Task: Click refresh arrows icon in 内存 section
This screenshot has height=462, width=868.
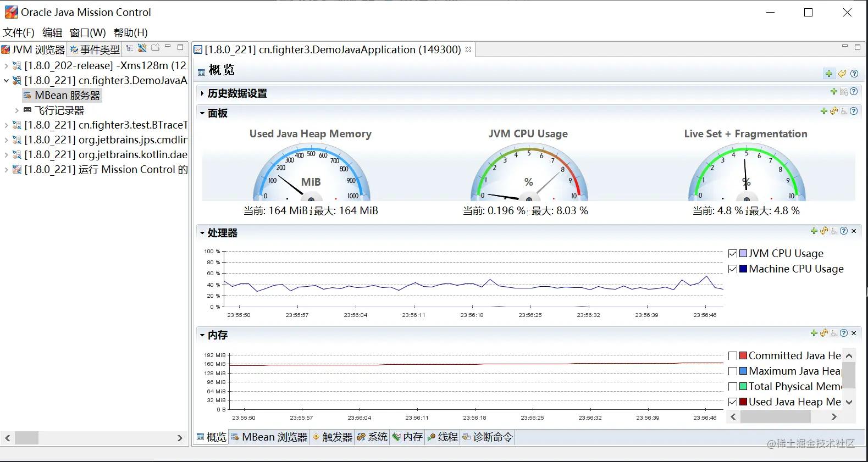Action: pos(824,333)
